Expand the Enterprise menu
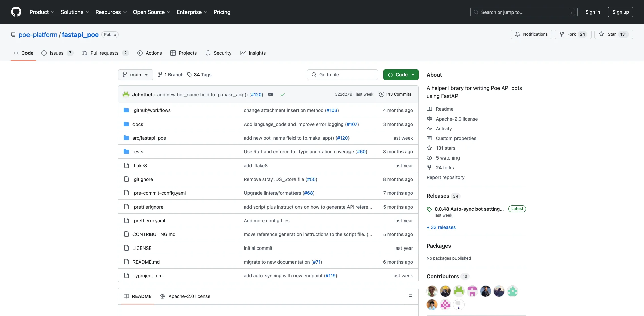The image size is (644, 316). pyautogui.click(x=192, y=12)
